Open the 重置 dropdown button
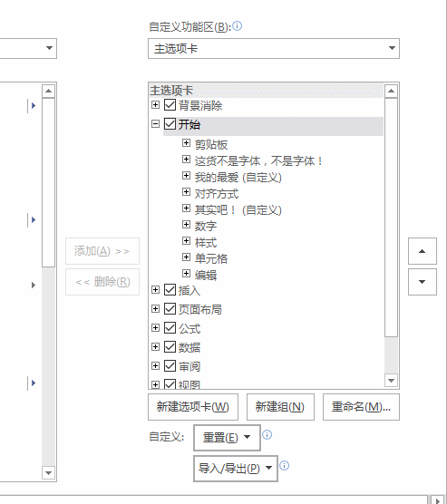 tap(227, 438)
